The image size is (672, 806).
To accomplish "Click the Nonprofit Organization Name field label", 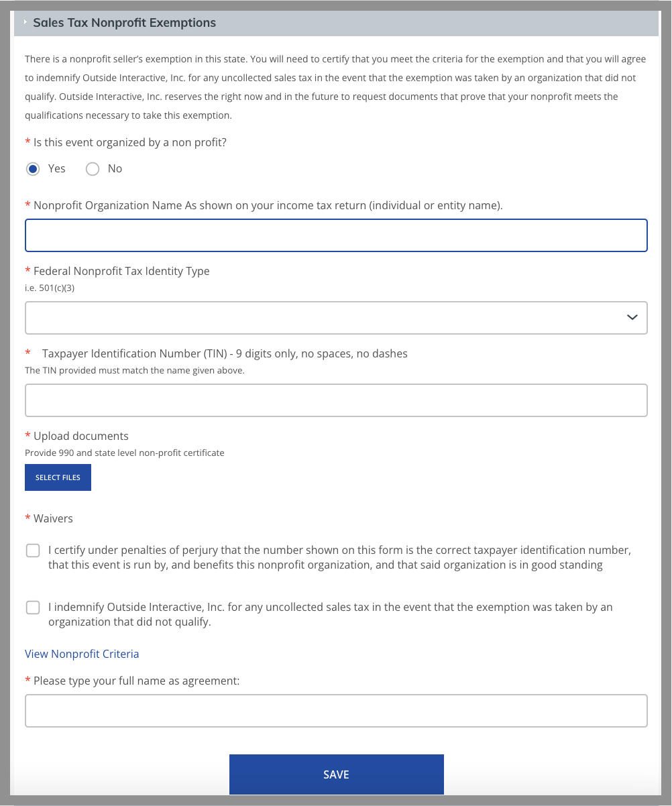I will tap(268, 205).
